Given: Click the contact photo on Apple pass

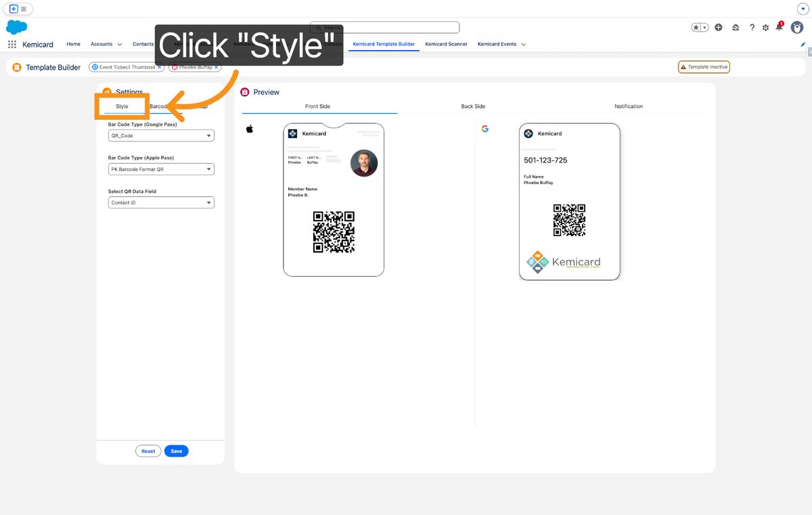Looking at the screenshot, I should click(364, 163).
